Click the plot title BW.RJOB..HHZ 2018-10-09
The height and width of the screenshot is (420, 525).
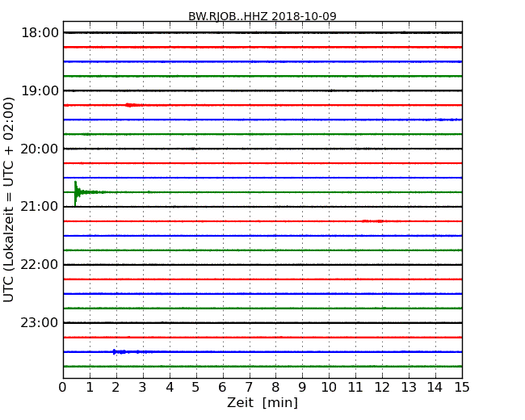[262, 16]
